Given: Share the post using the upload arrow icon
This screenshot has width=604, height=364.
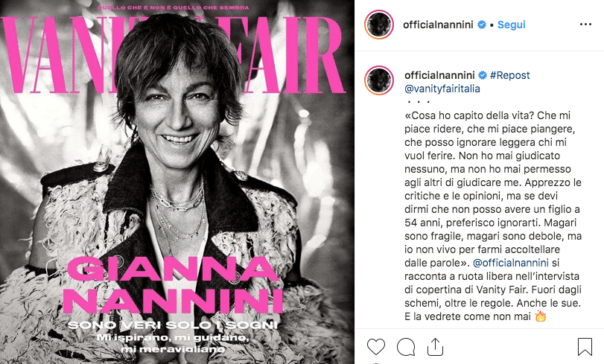Looking at the screenshot, I should point(435,346).
